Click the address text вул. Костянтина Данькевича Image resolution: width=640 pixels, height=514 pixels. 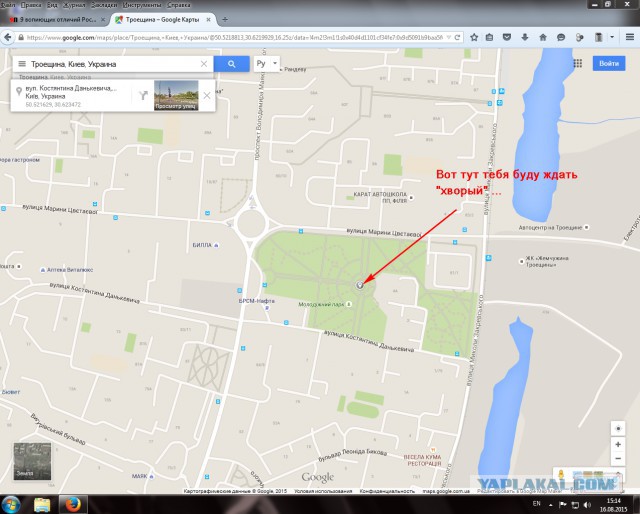(x=71, y=88)
